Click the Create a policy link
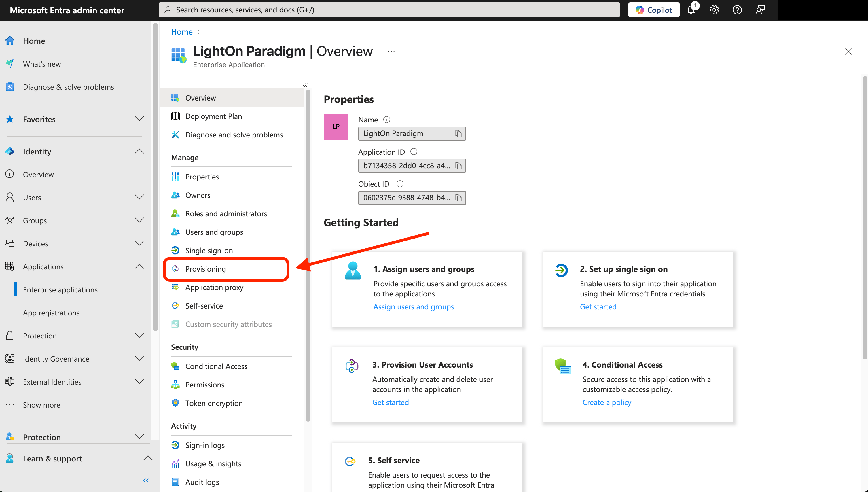 point(607,402)
